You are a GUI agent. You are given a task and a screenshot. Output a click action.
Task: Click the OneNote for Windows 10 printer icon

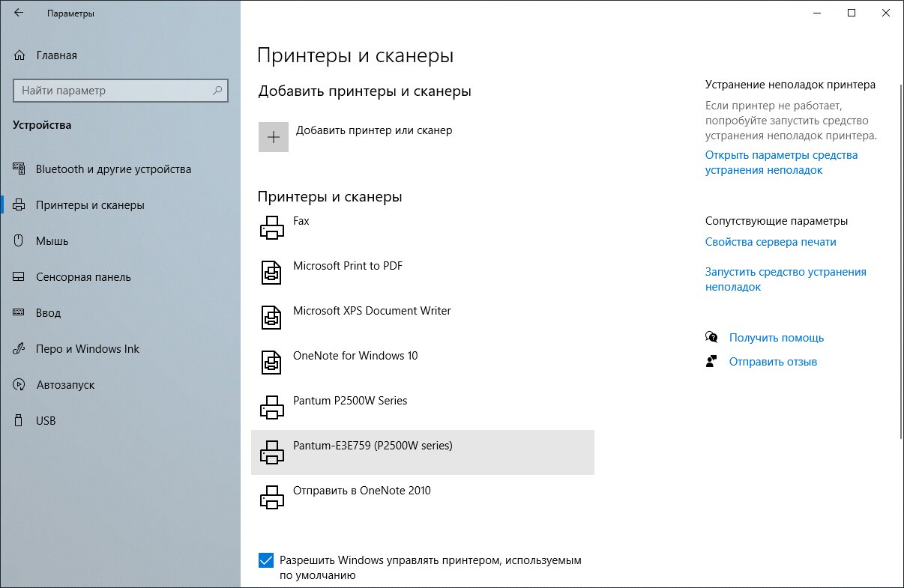click(271, 363)
